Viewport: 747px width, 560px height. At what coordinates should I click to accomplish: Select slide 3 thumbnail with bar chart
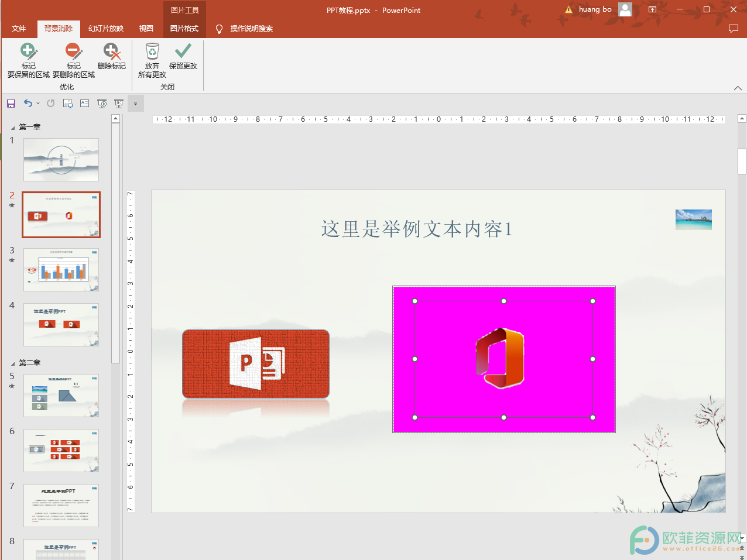click(61, 270)
